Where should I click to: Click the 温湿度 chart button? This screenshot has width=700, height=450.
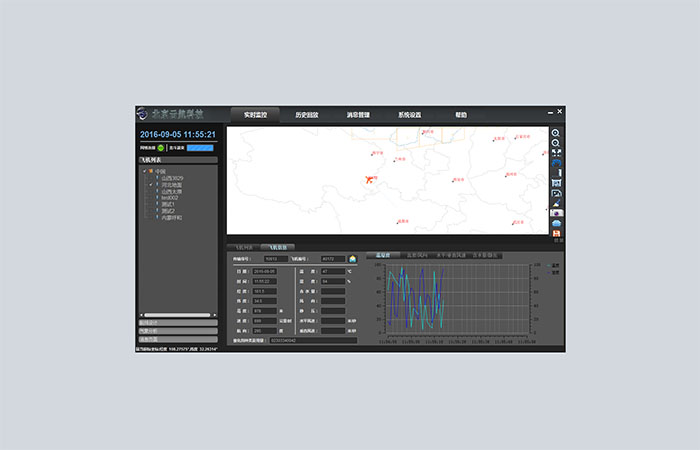381,255
